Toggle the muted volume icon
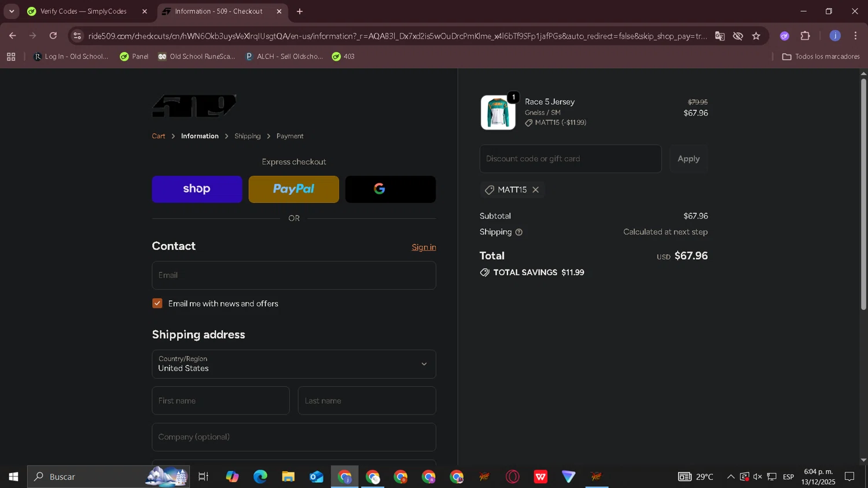Viewport: 868px width, 488px height. tap(758, 477)
